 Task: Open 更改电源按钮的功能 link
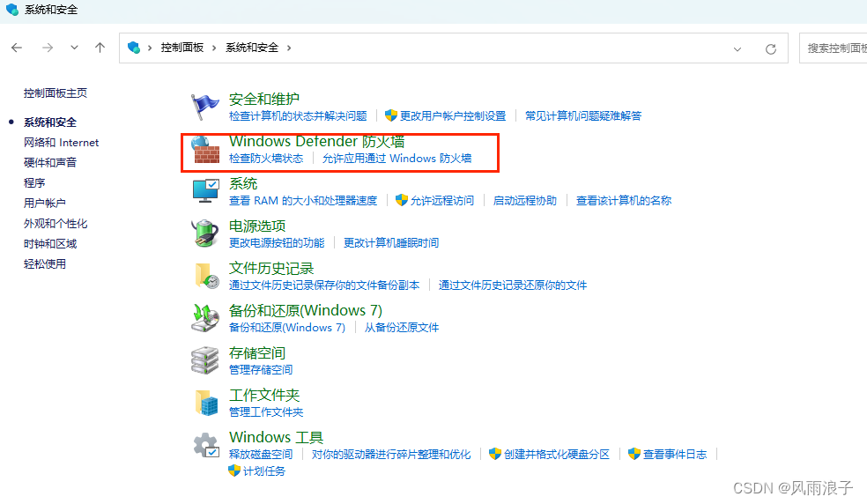(x=277, y=242)
